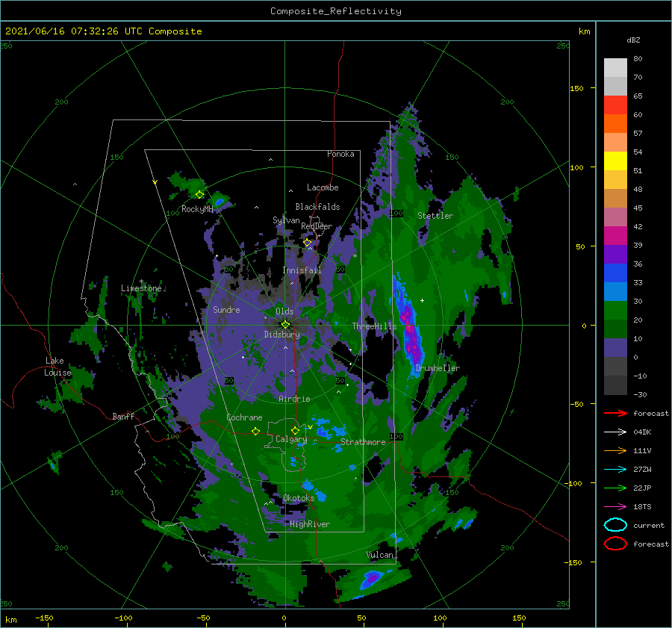672x628 pixels.
Task: Click the yellow radar site marker near Olds
Action: (285, 325)
